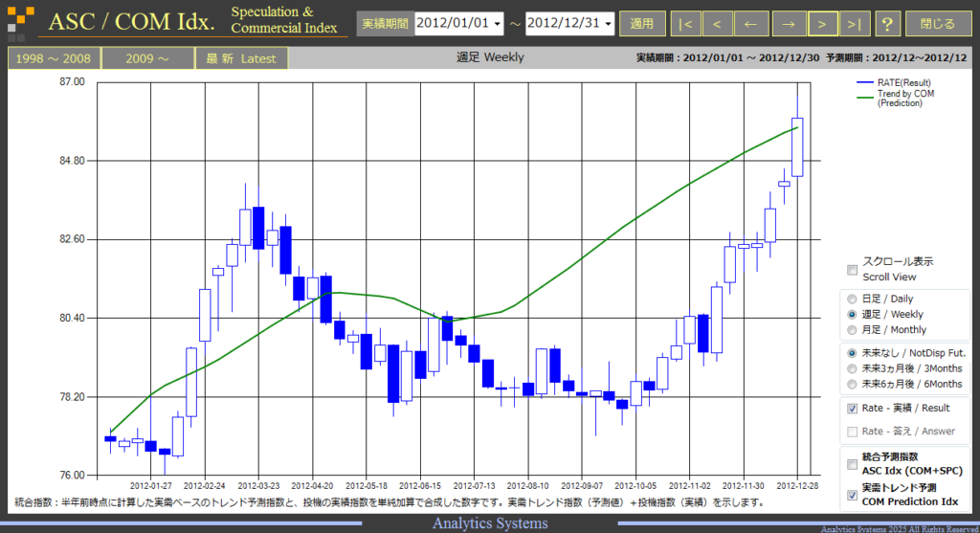The height and width of the screenshot is (533, 980).
Task: Select the Monthly candle radio button
Action: [852, 330]
